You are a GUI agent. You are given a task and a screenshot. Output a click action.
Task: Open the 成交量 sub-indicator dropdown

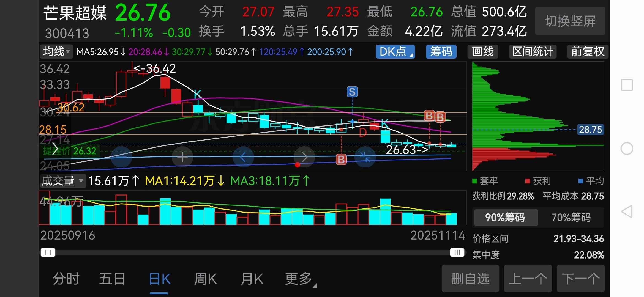point(62,181)
